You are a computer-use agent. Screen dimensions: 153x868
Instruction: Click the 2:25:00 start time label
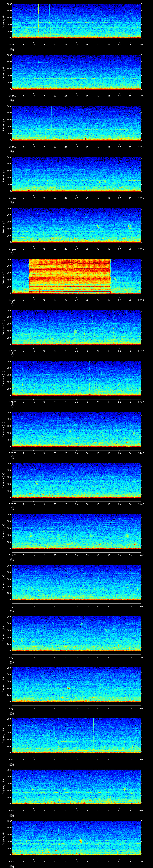point(12,606)
